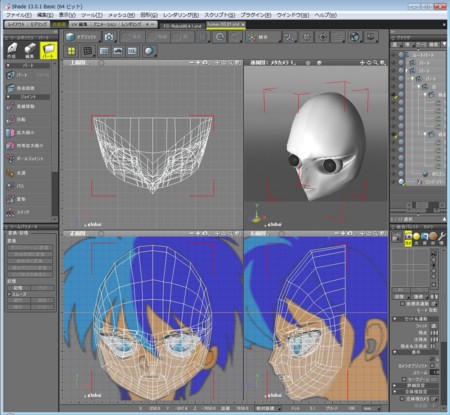
Task: Choose the パート tool in the toolbox list
Action: coord(28,75)
